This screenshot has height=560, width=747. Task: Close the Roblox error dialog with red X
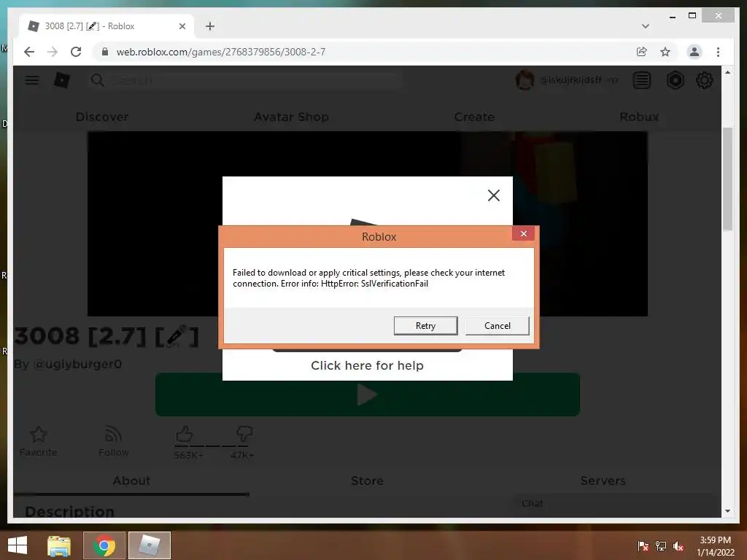point(523,234)
